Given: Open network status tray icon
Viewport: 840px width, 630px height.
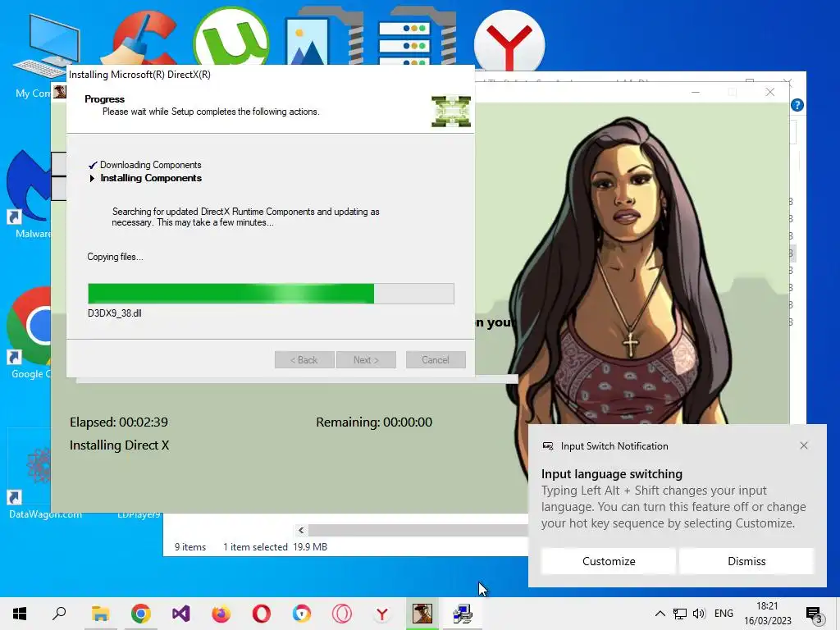Looking at the screenshot, I should [680, 614].
